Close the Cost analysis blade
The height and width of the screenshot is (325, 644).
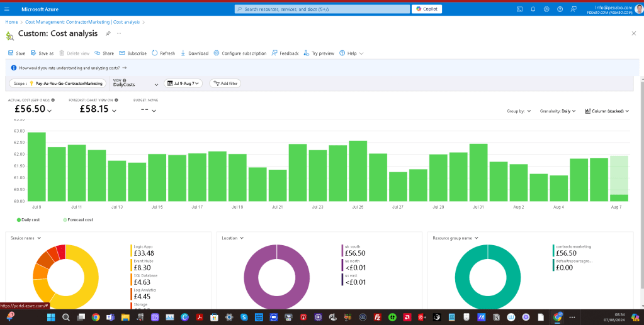click(634, 33)
